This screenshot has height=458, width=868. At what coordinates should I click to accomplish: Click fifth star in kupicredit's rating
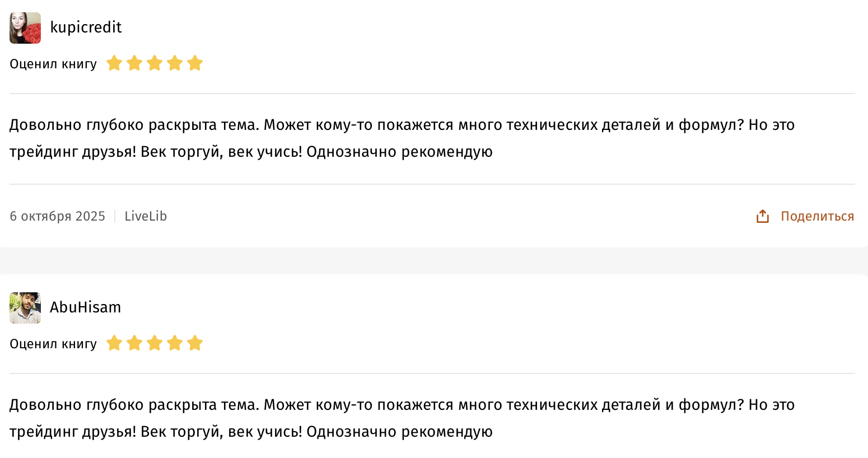pyautogui.click(x=195, y=63)
